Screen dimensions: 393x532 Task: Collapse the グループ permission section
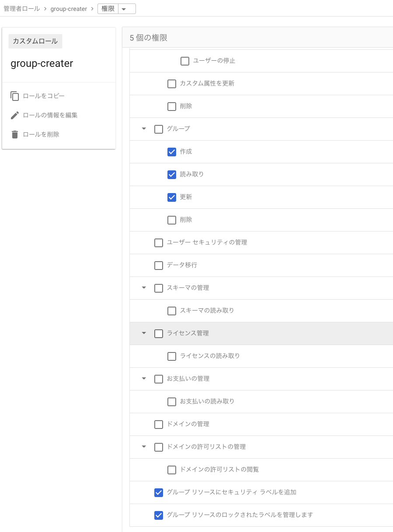(144, 129)
